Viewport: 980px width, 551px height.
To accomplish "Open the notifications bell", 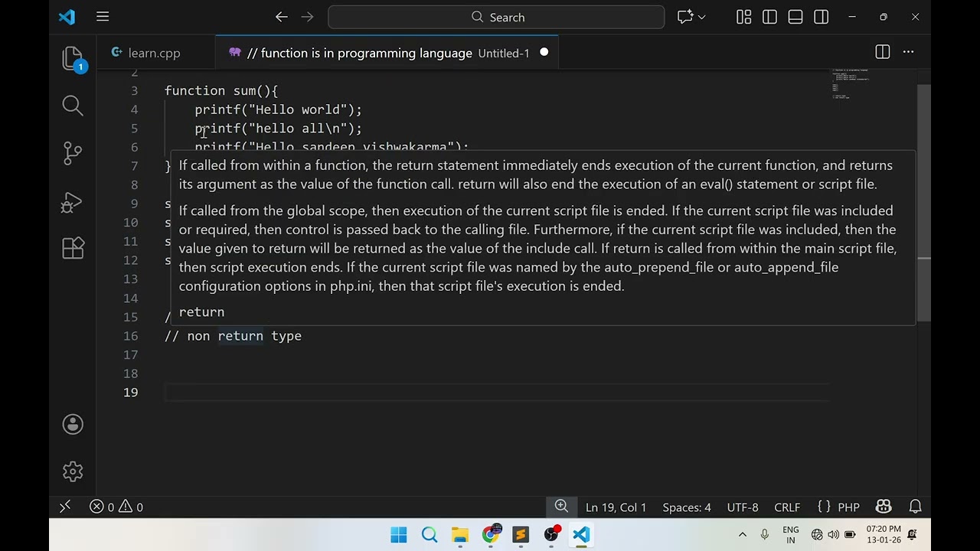I will point(915,507).
